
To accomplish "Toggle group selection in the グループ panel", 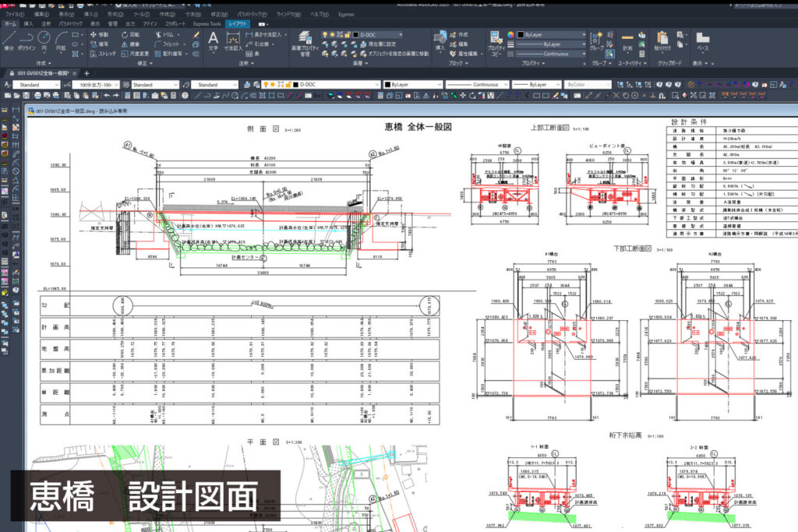I will tap(609, 54).
